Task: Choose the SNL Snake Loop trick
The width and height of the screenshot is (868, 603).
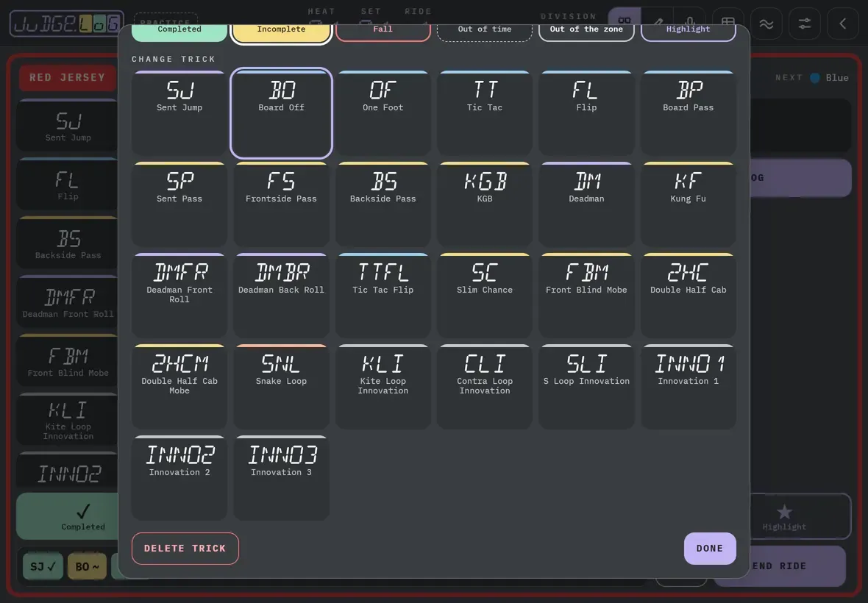Action: (x=281, y=387)
